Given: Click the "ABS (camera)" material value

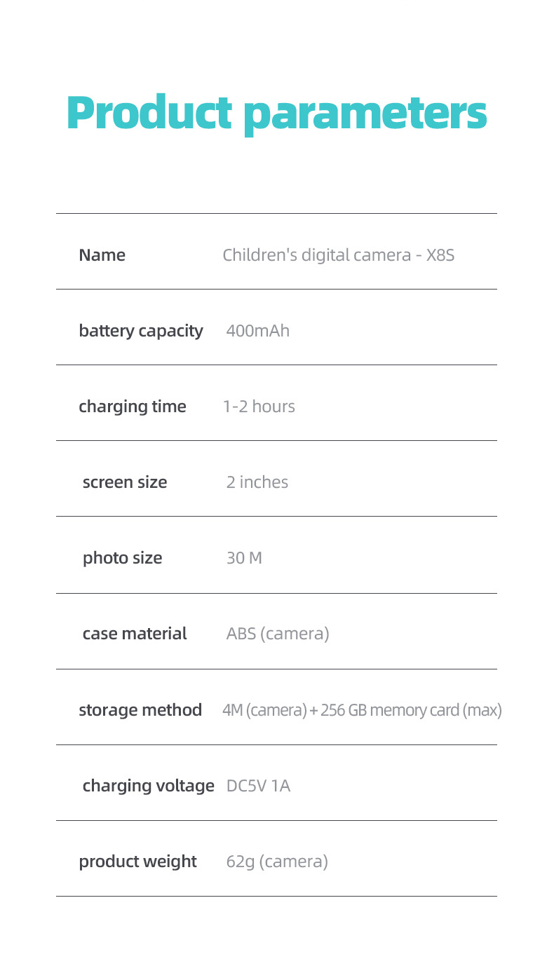Looking at the screenshot, I should (278, 634).
